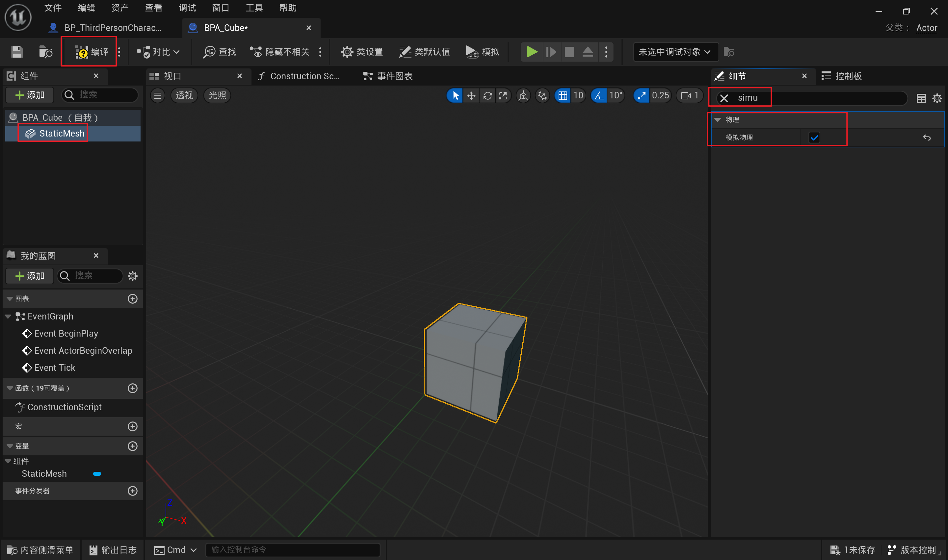
Task: Collapse the 物理 category section
Action: (x=718, y=120)
